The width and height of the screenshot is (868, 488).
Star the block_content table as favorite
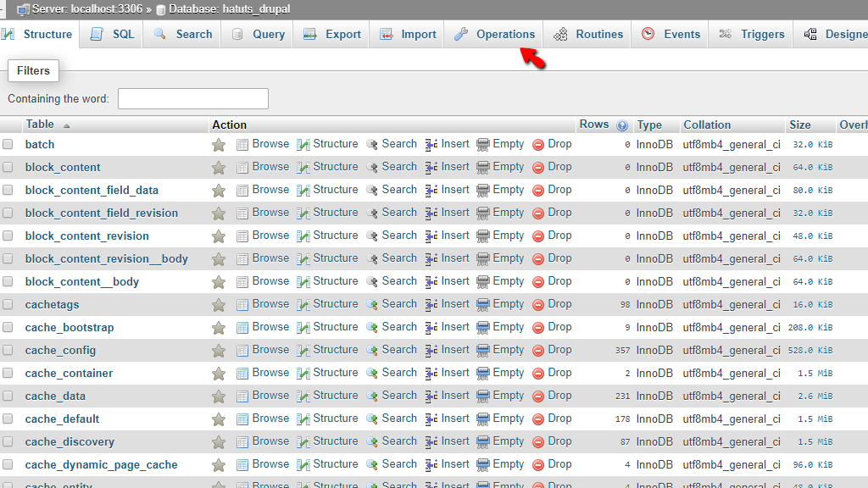pos(219,168)
